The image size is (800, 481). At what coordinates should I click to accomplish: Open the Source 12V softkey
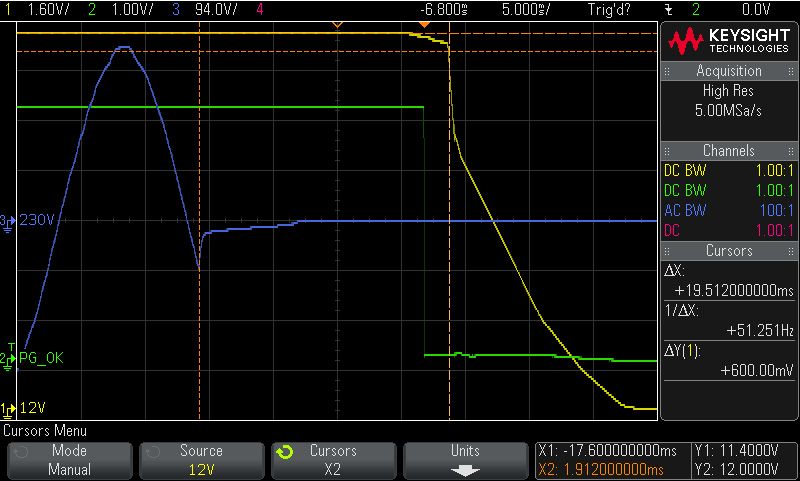202,461
